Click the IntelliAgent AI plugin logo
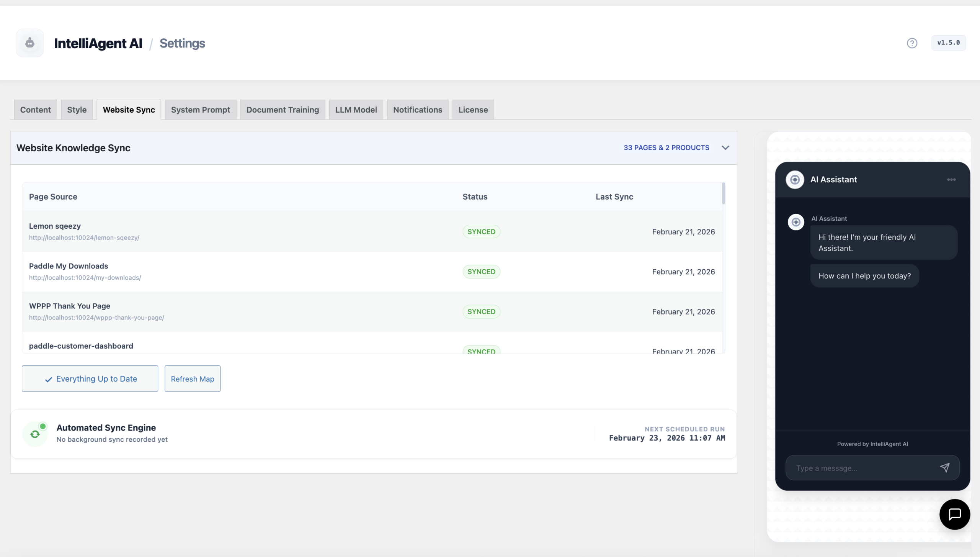The width and height of the screenshot is (980, 557). click(x=29, y=43)
